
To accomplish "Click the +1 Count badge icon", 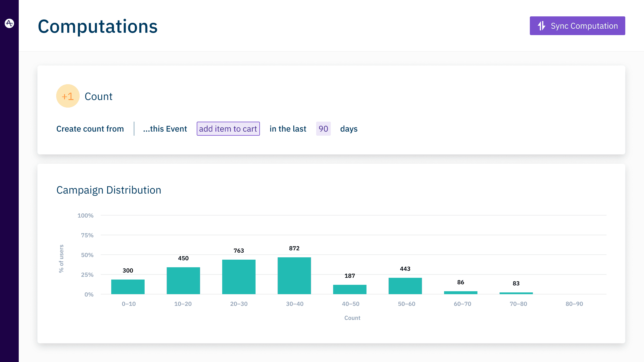I will [68, 96].
